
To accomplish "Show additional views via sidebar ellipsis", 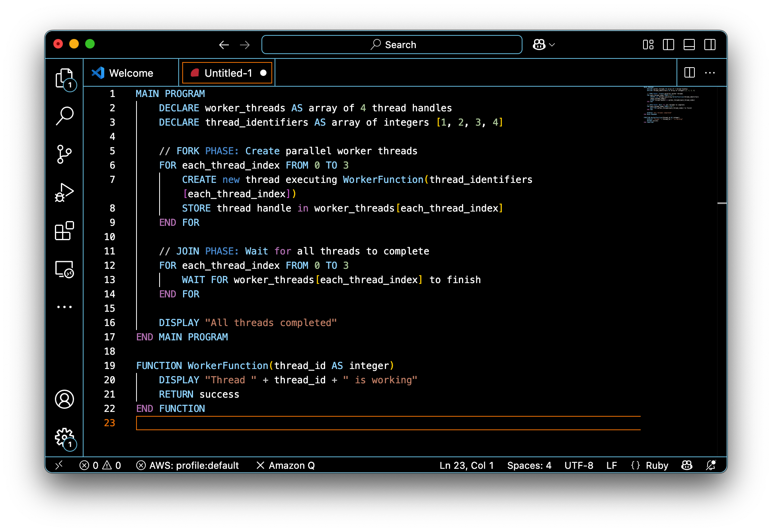I will tap(64, 307).
